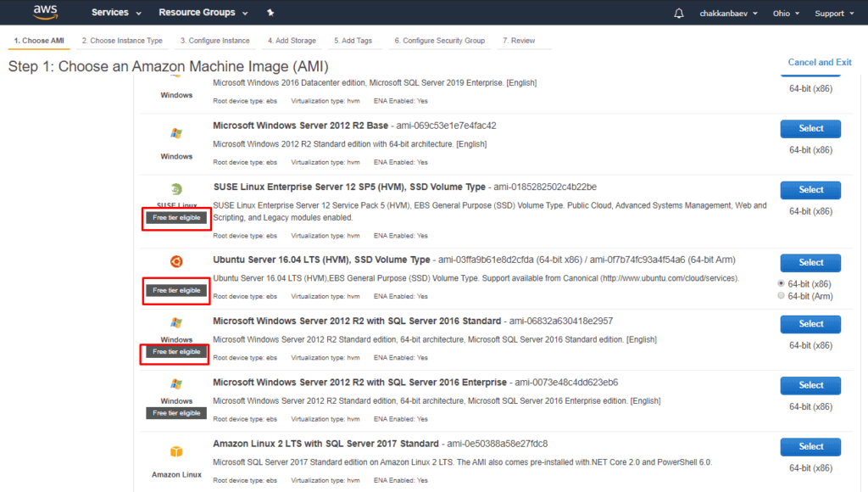Viewport: 868px width, 492px height.
Task: Click Amazon Linux label under orange icon
Action: tap(176, 475)
